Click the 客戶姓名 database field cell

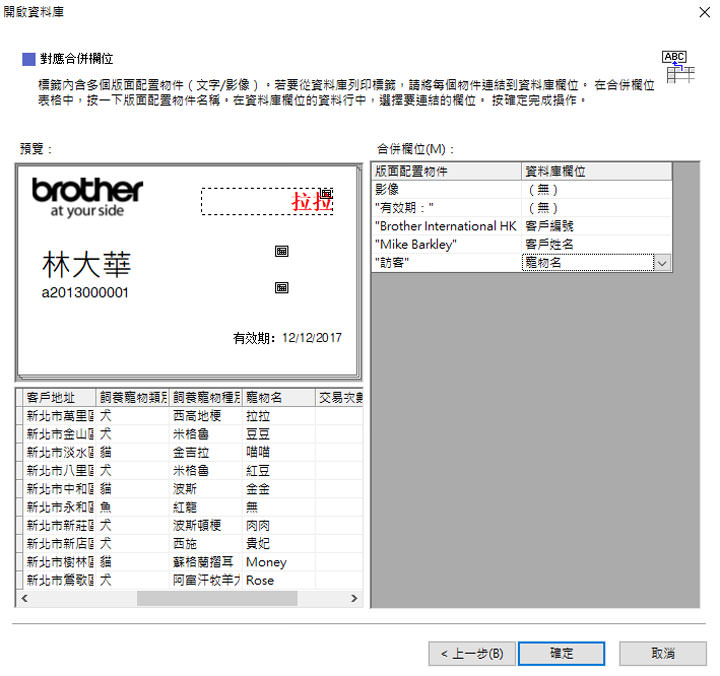[x=596, y=244]
